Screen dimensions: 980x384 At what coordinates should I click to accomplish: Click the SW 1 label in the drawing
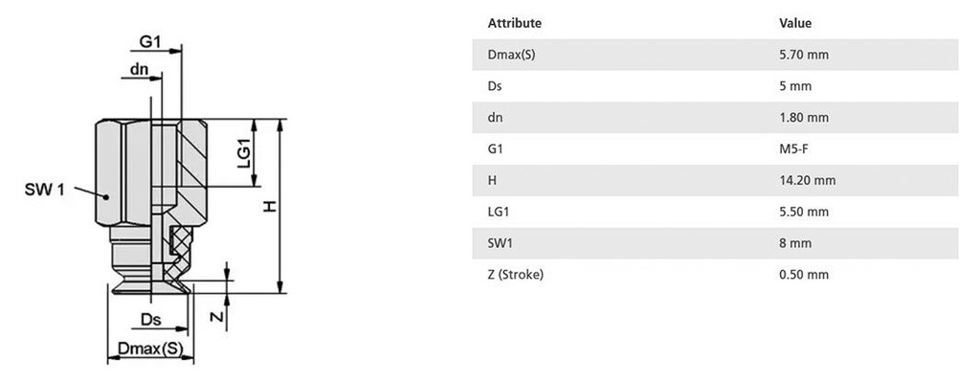tap(45, 191)
